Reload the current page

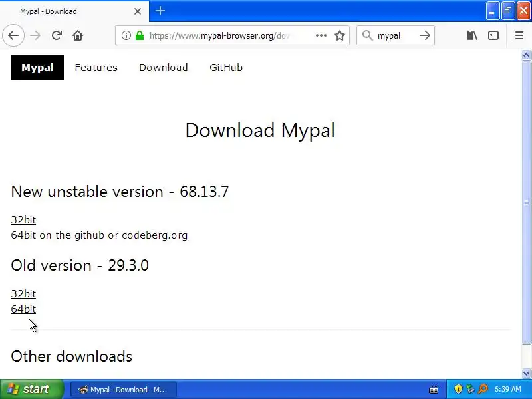click(x=57, y=35)
